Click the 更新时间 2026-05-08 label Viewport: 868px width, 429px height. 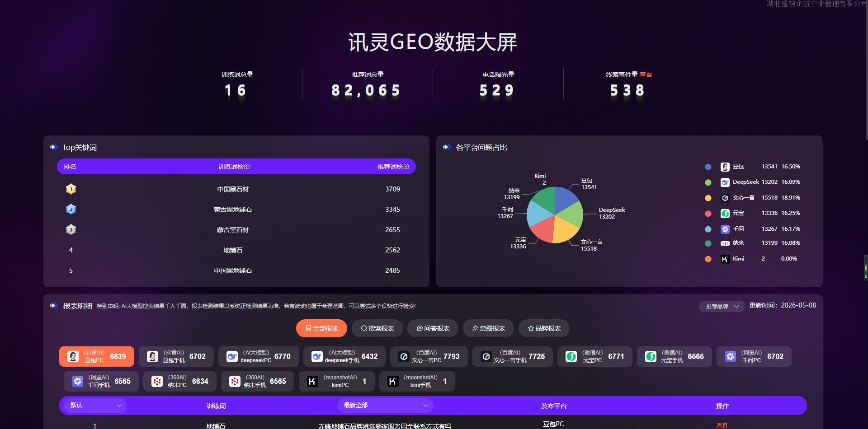tap(783, 305)
